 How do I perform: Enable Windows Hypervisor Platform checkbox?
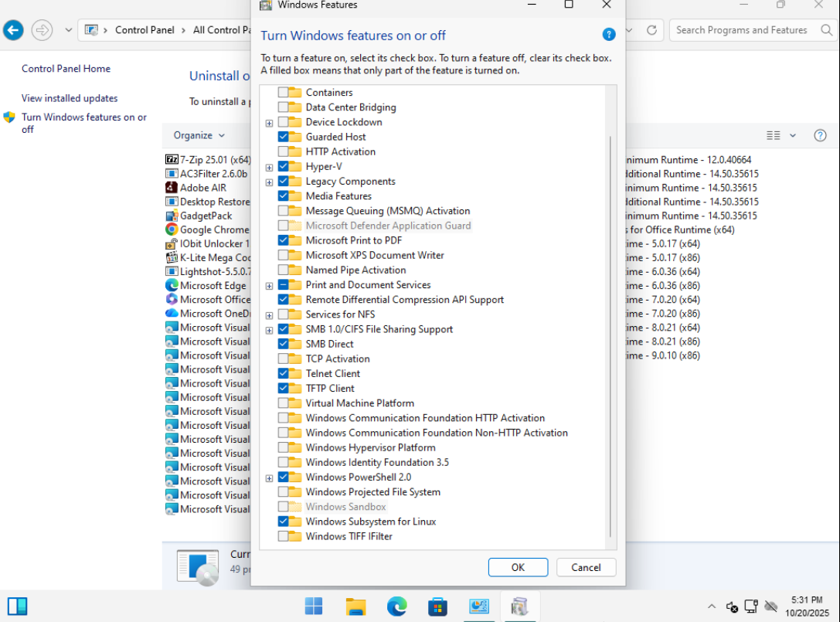click(283, 447)
